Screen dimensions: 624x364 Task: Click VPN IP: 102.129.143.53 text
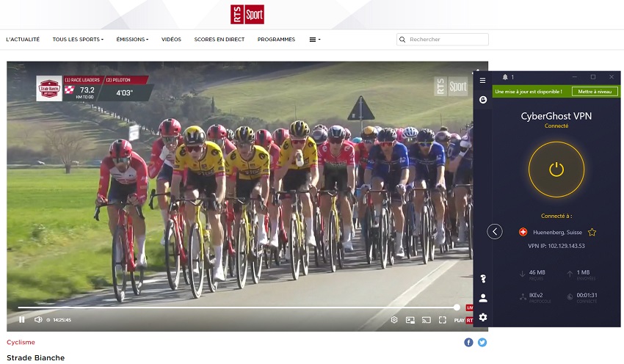tap(556, 246)
